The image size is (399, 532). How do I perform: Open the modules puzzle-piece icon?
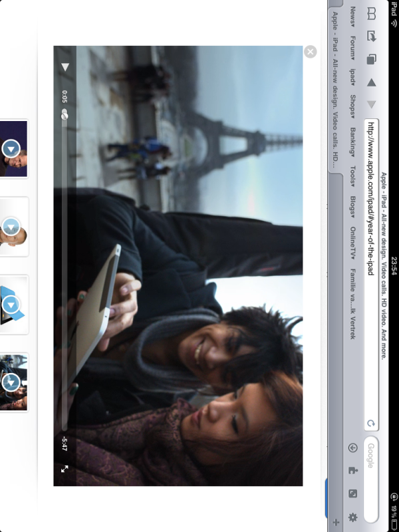coord(353,470)
